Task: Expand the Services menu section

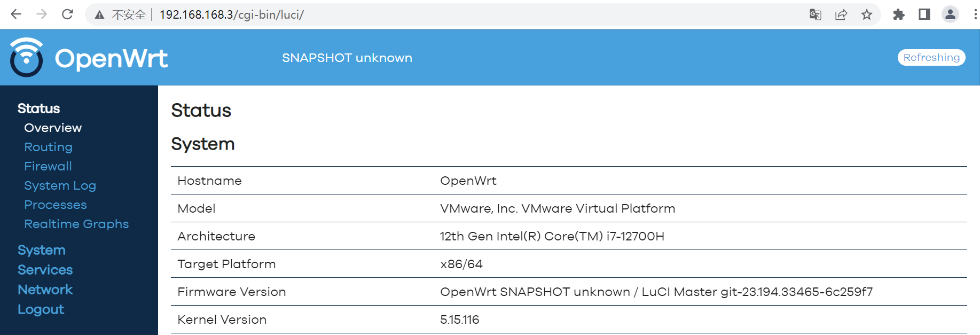Action: tap(45, 270)
